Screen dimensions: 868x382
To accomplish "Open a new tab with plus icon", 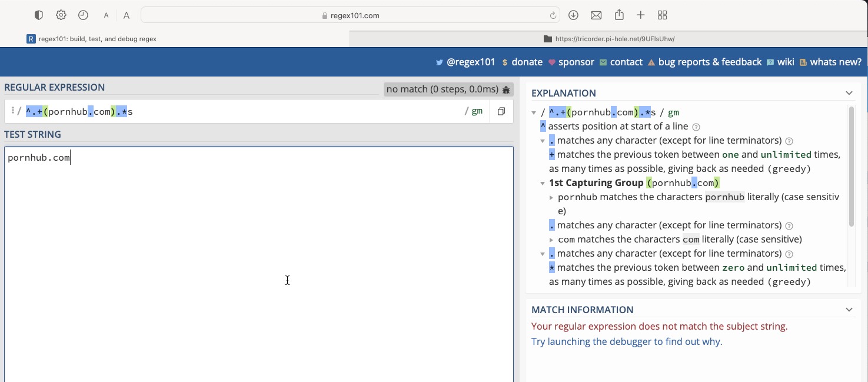I will click(x=641, y=15).
